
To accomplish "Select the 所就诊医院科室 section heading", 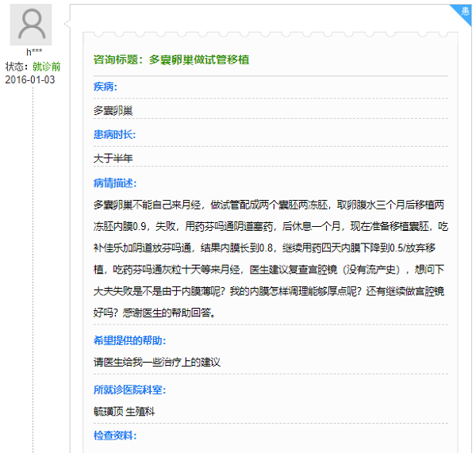I will 129,390.
